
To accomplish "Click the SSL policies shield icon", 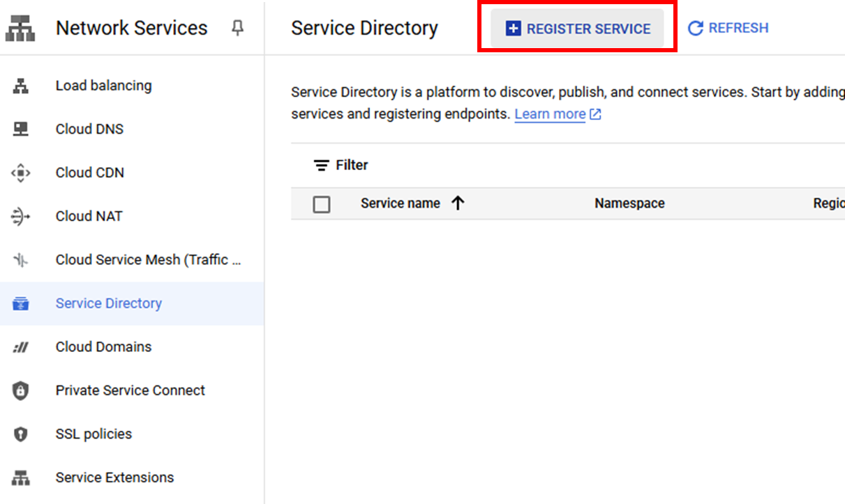I will coord(21,434).
